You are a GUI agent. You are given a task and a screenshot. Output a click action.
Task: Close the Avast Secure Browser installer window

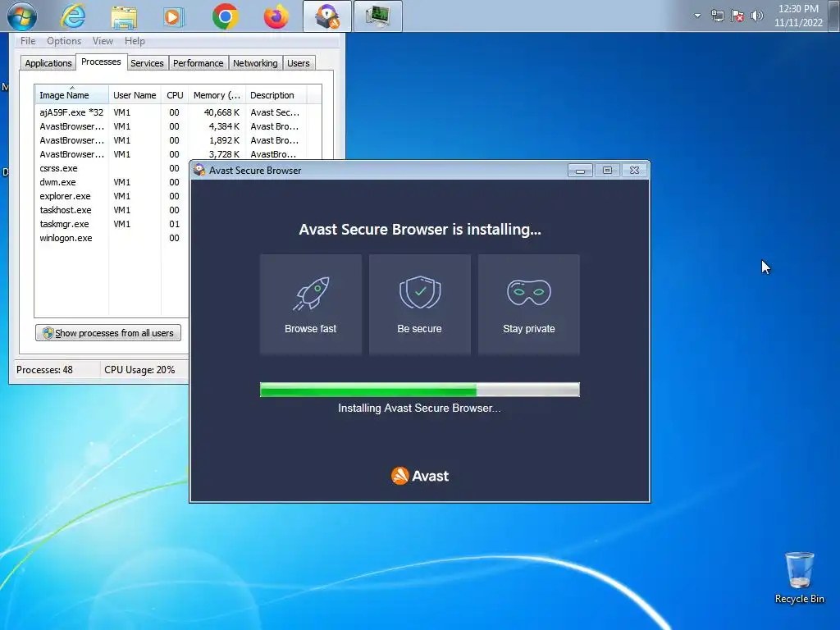coord(634,171)
